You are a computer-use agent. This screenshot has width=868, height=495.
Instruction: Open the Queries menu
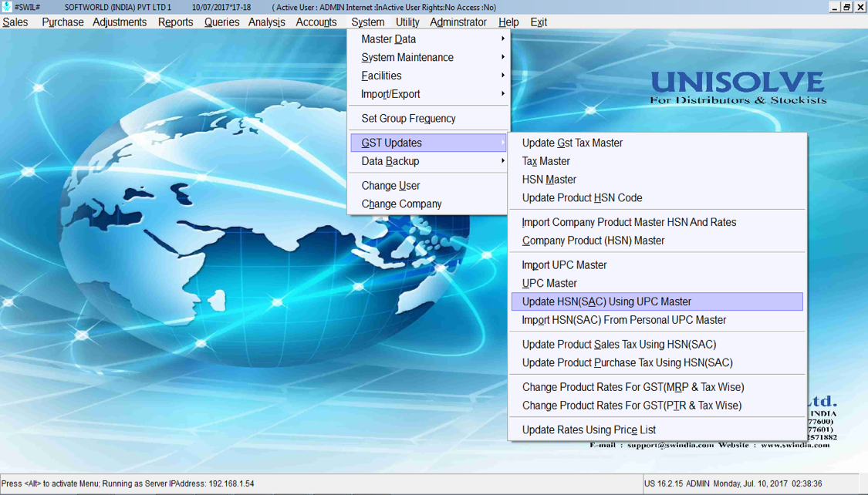click(221, 22)
